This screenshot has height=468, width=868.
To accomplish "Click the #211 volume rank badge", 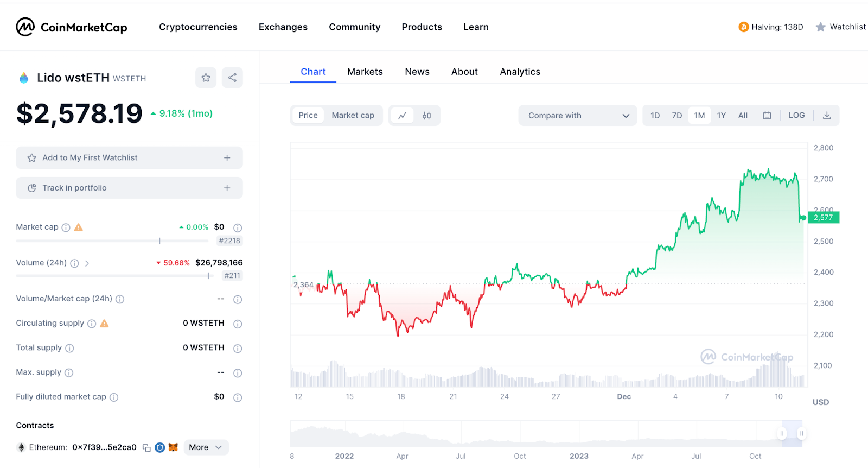I will (x=232, y=275).
